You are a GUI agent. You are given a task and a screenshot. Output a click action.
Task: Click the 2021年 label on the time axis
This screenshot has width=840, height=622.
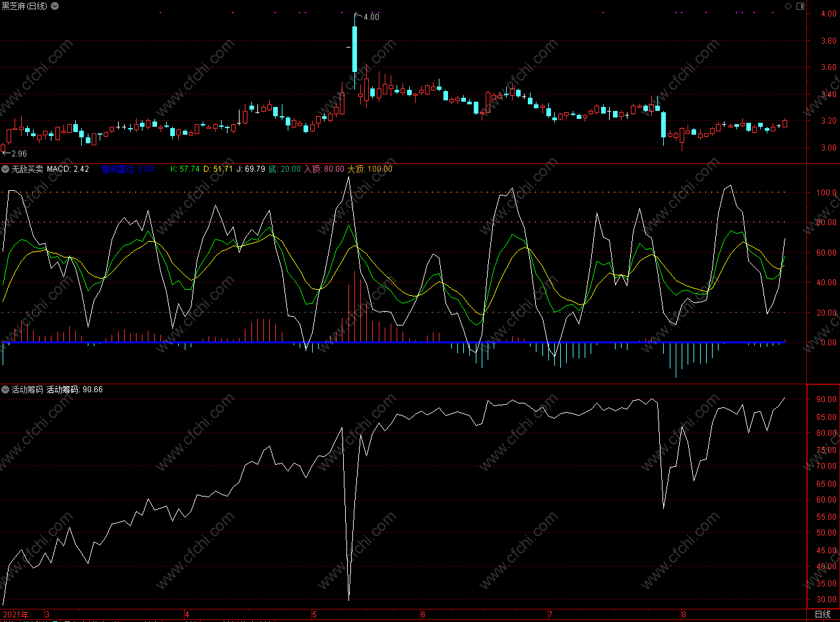tap(16, 615)
